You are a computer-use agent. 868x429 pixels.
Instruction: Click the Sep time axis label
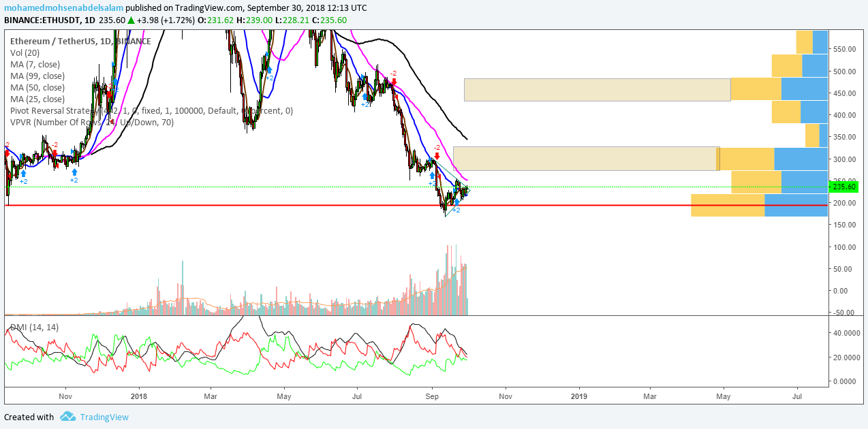(432, 396)
